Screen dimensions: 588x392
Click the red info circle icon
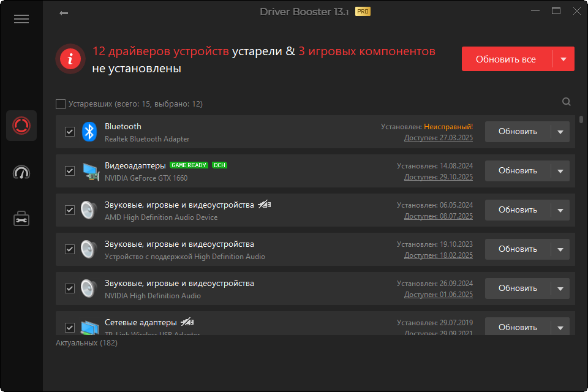click(70, 59)
